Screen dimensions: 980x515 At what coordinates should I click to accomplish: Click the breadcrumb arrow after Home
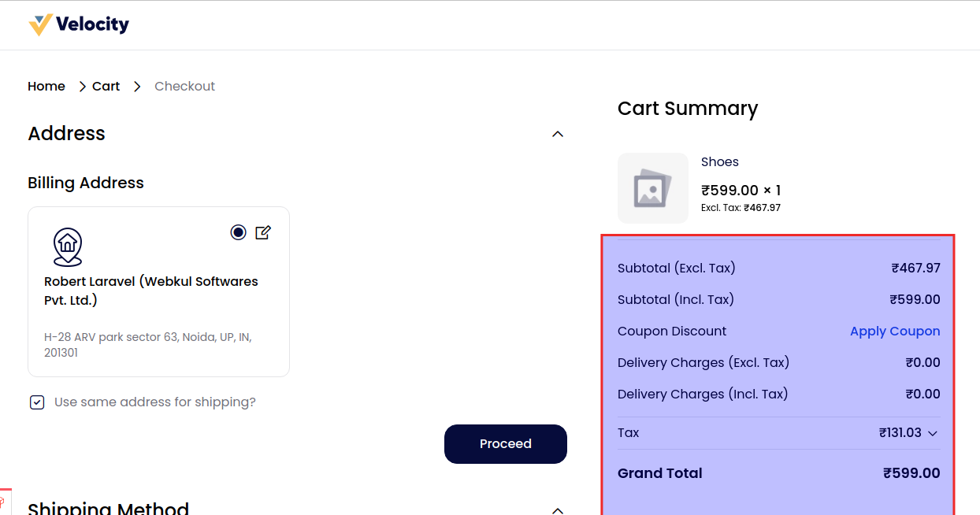pos(82,87)
